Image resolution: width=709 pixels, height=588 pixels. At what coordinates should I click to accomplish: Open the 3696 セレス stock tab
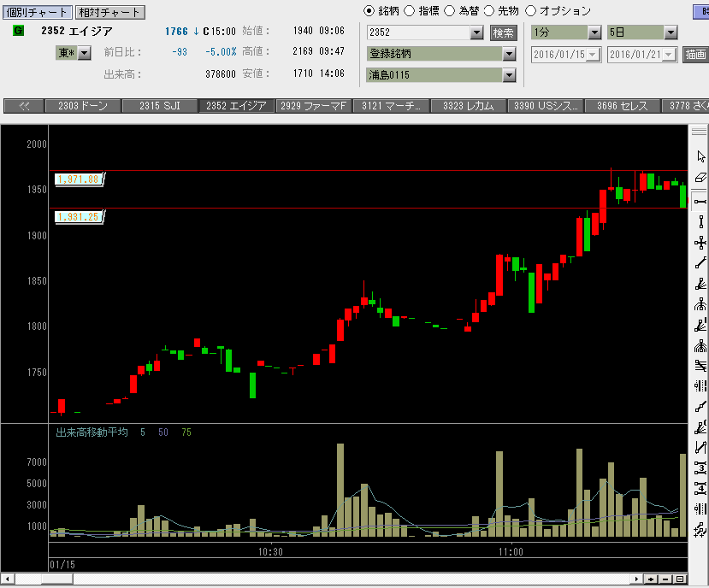622,106
